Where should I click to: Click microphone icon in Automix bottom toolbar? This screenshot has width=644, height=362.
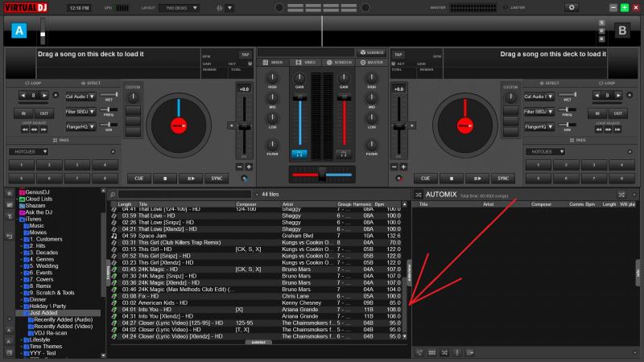point(457,352)
